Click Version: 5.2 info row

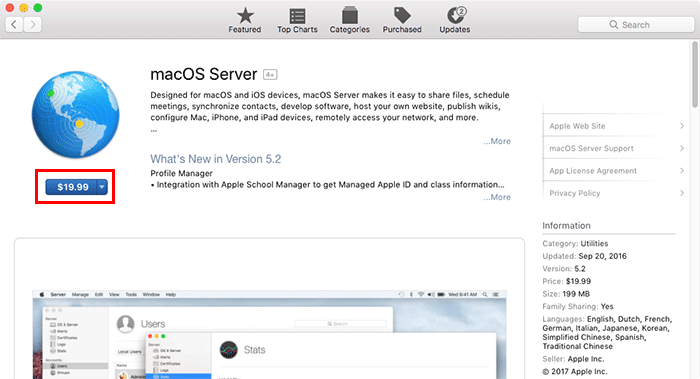[564, 269]
